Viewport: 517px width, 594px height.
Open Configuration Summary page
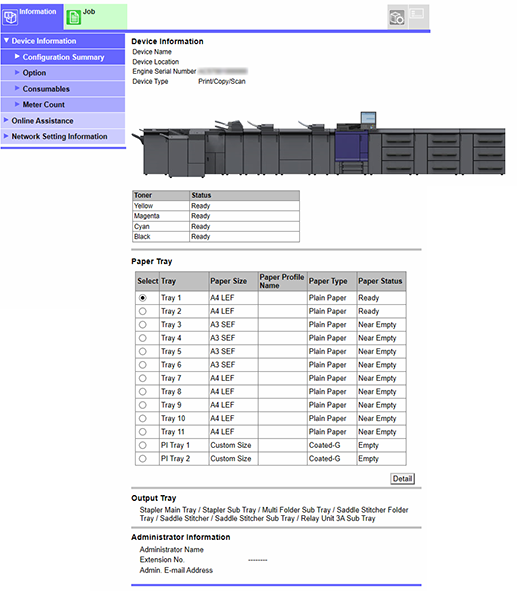tap(63, 57)
